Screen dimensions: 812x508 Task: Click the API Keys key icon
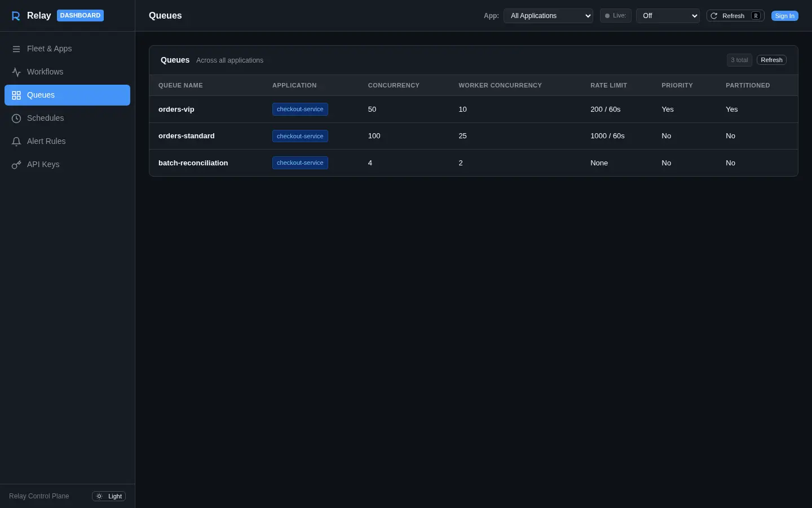16,165
